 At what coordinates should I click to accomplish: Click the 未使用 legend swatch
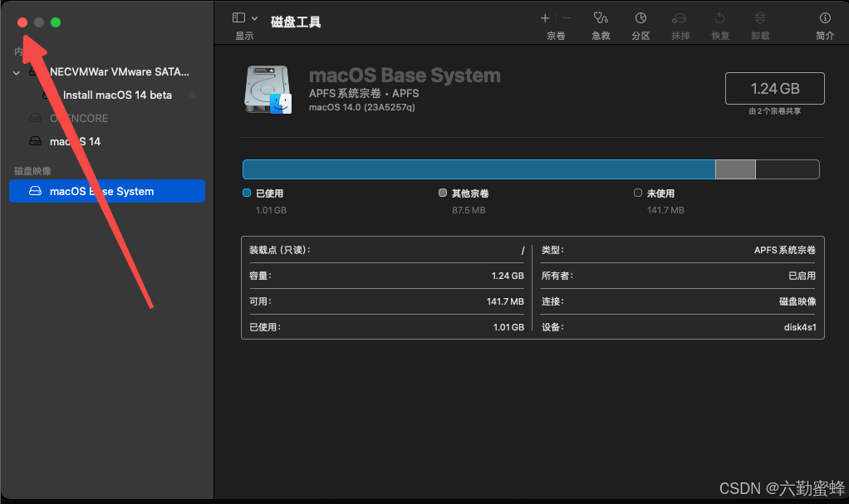tap(638, 193)
